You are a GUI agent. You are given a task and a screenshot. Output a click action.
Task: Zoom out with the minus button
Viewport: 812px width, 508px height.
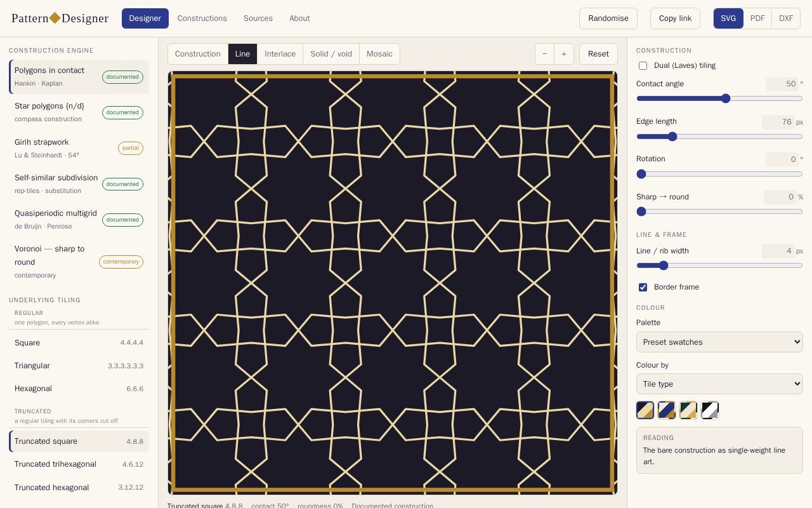(x=545, y=54)
